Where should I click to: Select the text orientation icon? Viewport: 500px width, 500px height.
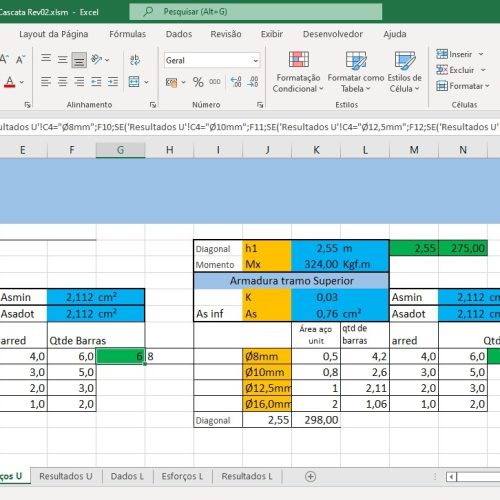(96, 59)
